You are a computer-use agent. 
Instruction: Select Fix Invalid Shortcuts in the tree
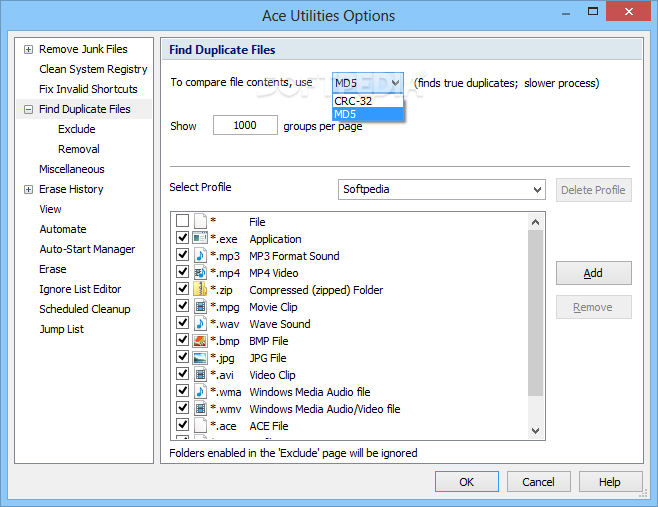pyautogui.click(x=88, y=89)
